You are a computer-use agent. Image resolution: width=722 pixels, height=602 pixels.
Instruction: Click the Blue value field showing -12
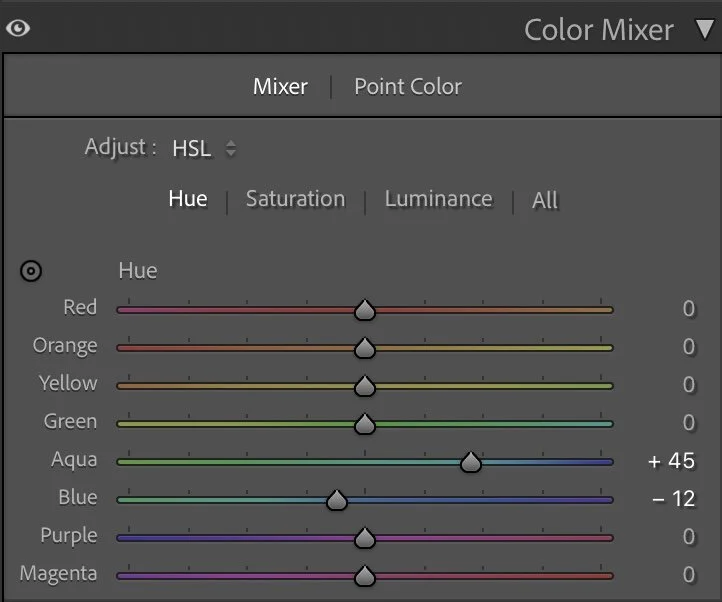pos(673,499)
